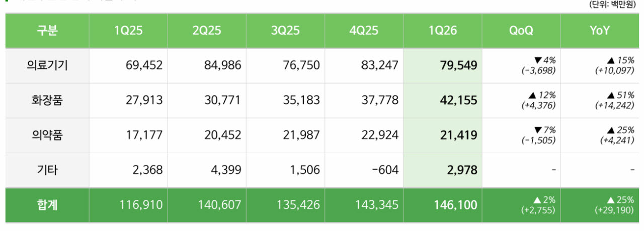Click the 화장품 row label
Screen dimensions: 644x231
point(47,100)
